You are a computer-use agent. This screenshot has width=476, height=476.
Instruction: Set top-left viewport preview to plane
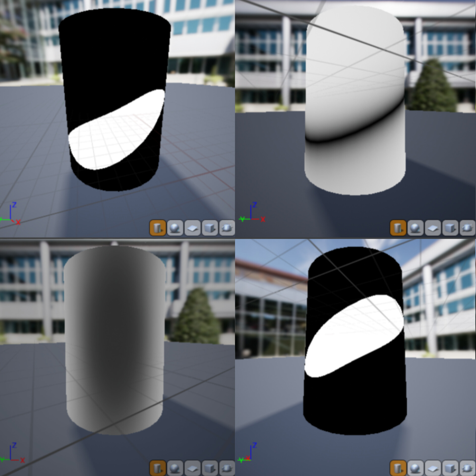[x=192, y=228]
